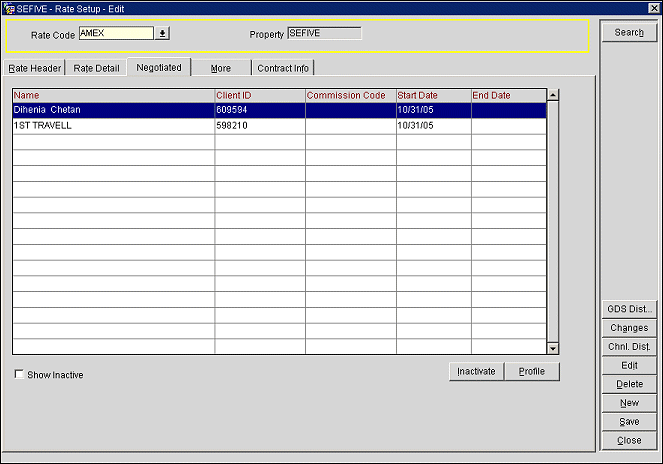Viewport: 663px width, 464px height.
Task: Open the Profile button
Action: (x=531, y=371)
